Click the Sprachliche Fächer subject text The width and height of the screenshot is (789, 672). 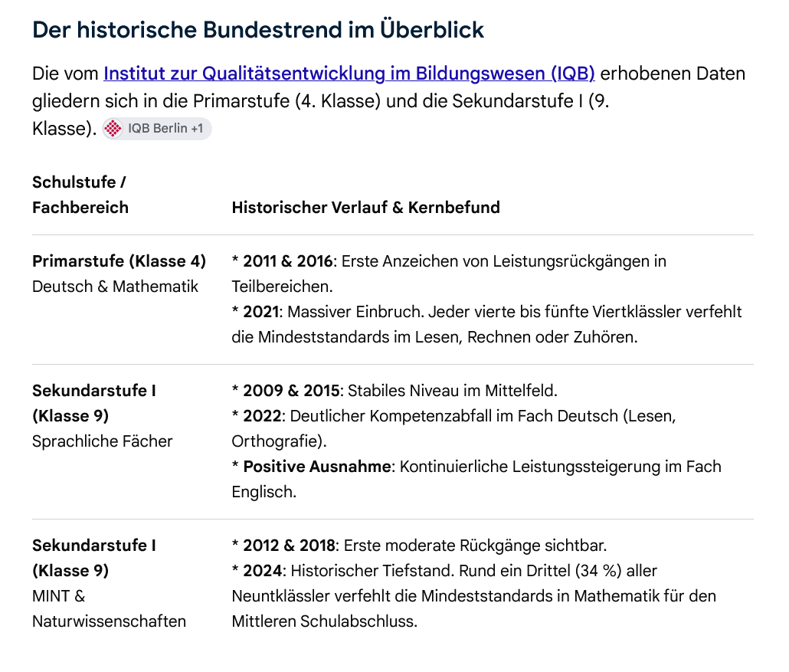click(102, 441)
